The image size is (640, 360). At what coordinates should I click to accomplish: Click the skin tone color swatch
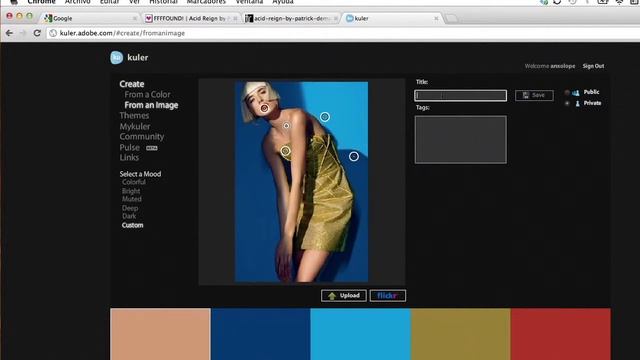160,334
